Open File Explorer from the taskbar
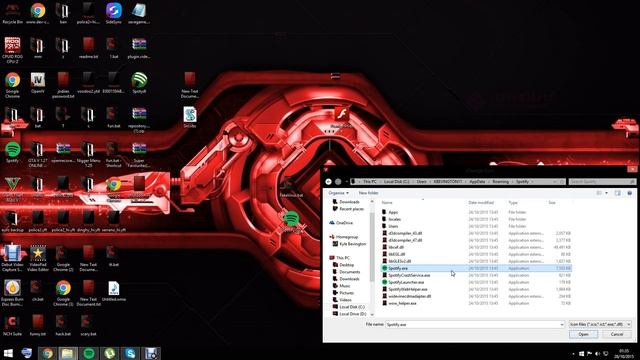Image resolution: width=640 pixels, height=360 pixels. (x=68, y=353)
